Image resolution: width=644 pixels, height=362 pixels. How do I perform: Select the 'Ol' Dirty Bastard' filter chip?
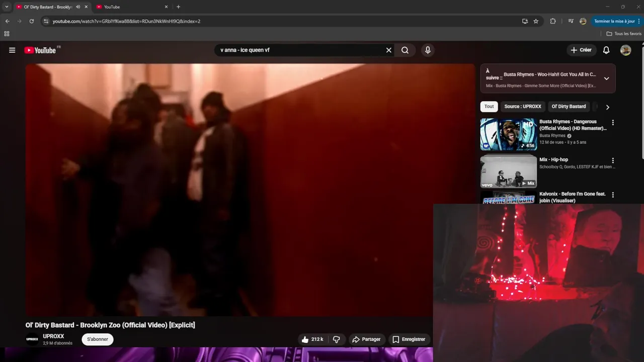click(x=569, y=107)
